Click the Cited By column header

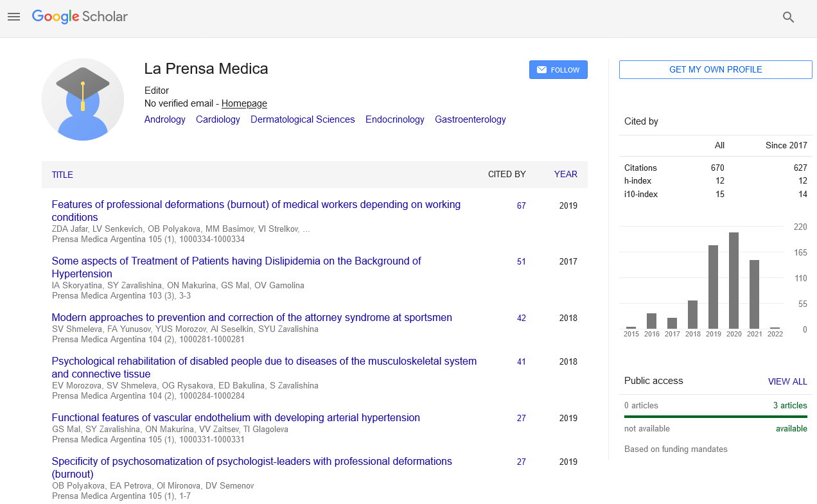[507, 174]
